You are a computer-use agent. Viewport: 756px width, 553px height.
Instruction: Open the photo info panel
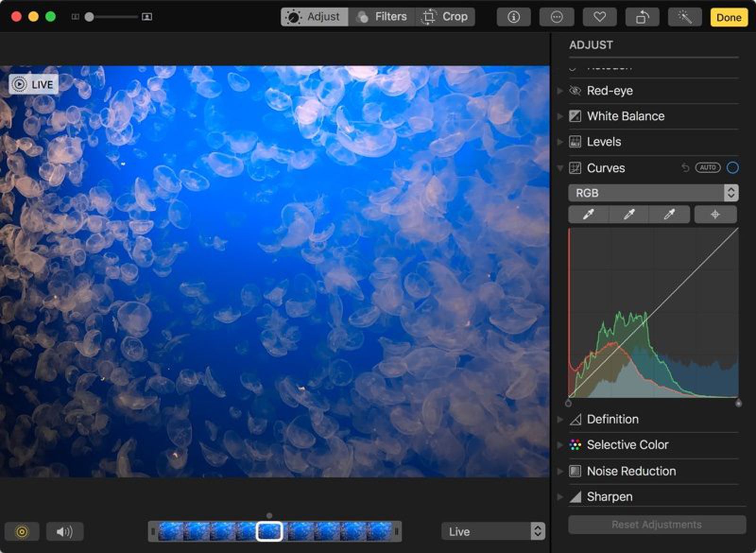click(514, 17)
